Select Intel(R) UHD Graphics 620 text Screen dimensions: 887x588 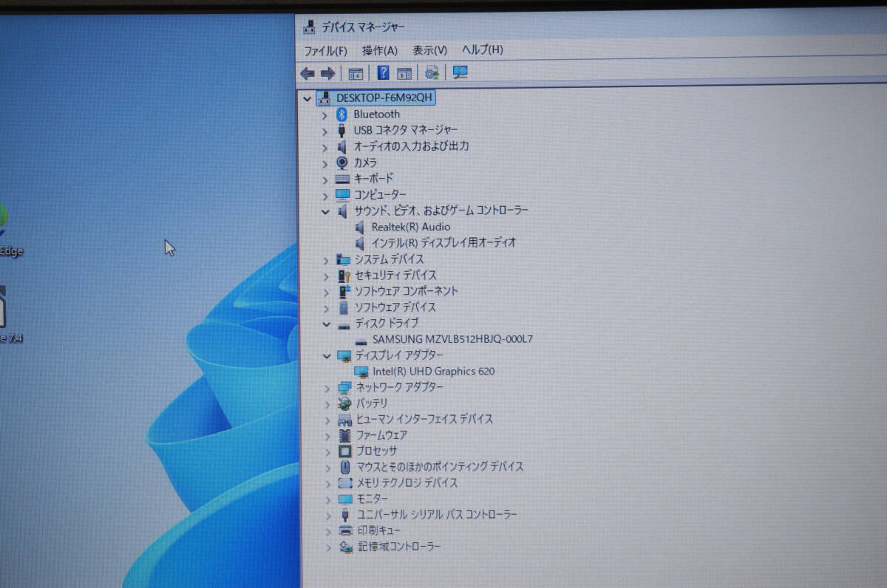click(x=433, y=371)
